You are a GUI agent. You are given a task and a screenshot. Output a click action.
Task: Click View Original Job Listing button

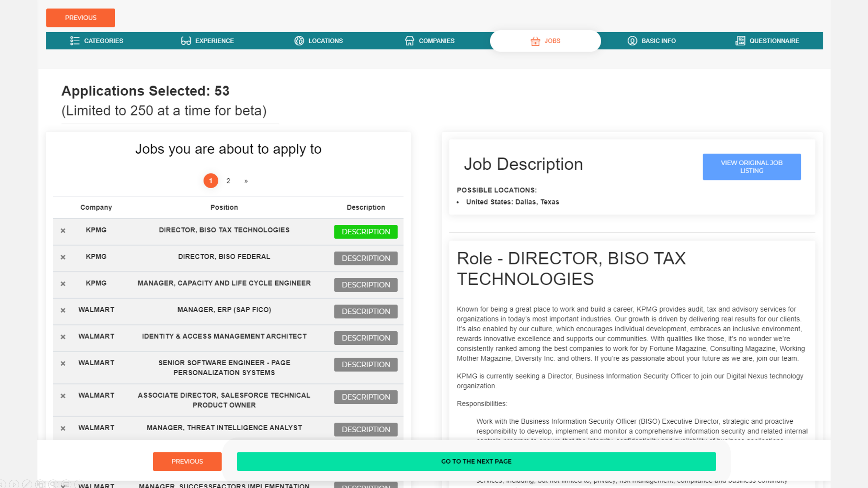pyautogui.click(x=751, y=167)
